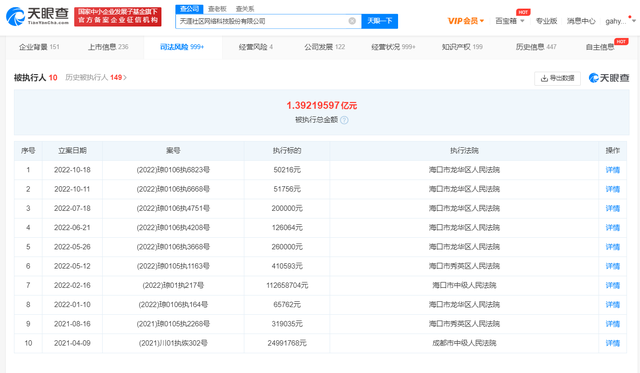Clear the search box with the X icon
640x373 pixels.
(x=352, y=21)
